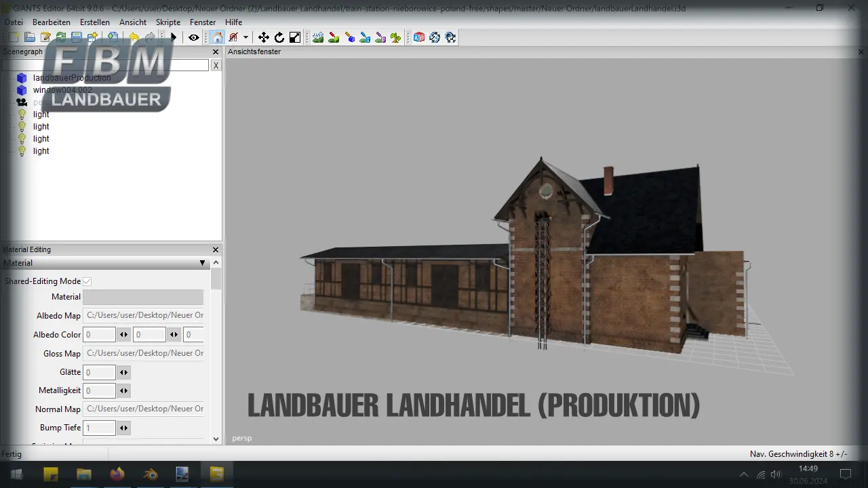Image resolution: width=868 pixels, height=488 pixels.
Task: Select the second light node
Action: (41, 127)
